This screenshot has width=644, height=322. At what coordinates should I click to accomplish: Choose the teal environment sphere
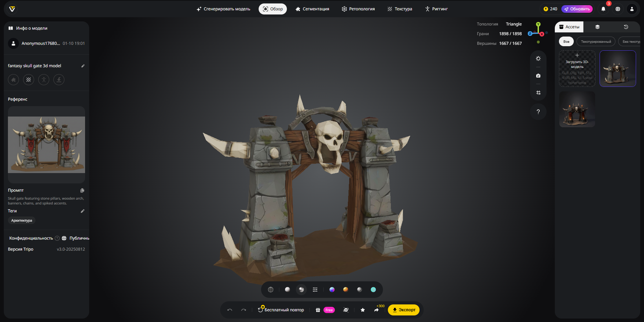[373, 290]
